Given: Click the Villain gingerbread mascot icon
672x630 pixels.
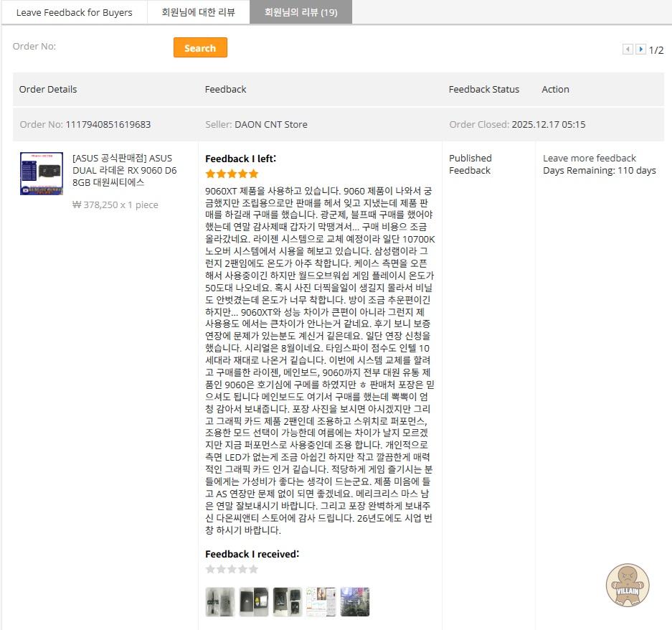Looking at the screenshot, I should [x=628, y=585].
